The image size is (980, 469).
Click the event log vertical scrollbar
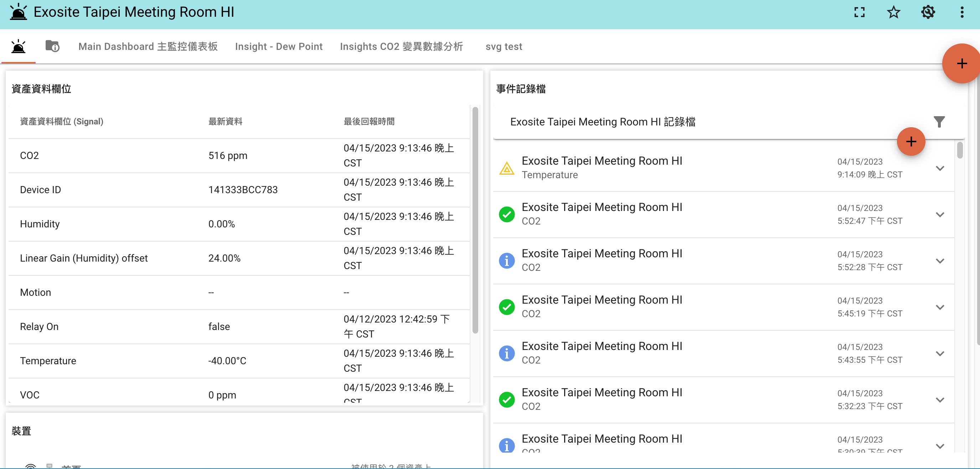(960, 150)
